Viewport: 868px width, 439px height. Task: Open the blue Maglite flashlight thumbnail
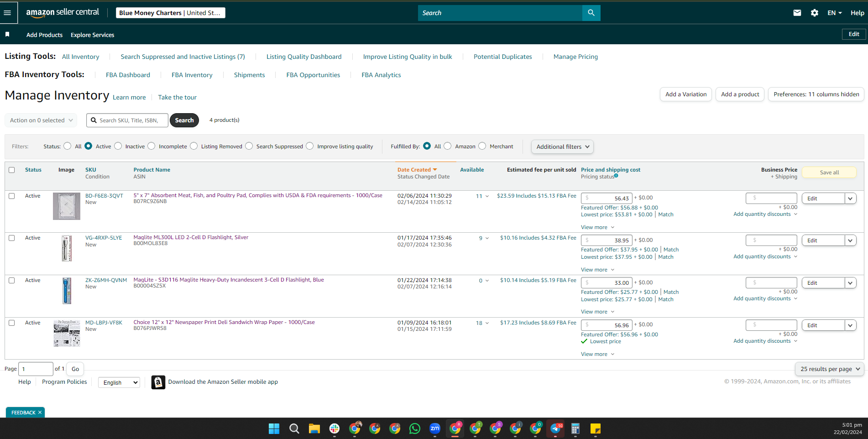point(67,291)
